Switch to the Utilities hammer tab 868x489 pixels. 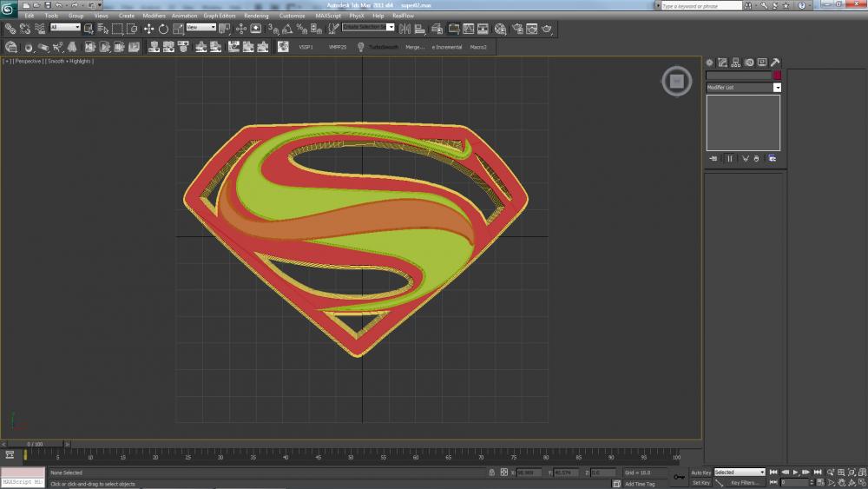pyautogui.click(x=775, y=63)
